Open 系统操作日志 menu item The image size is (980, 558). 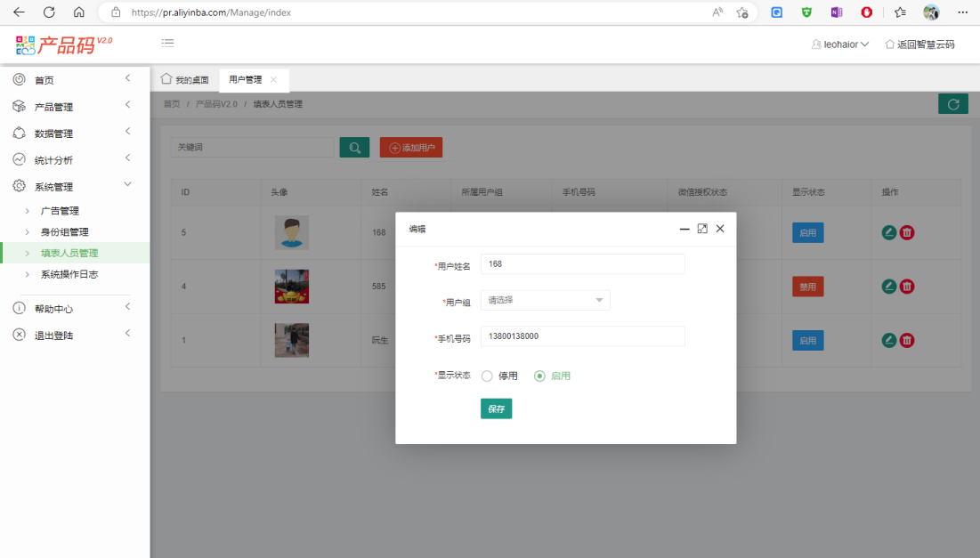point(69,275)
